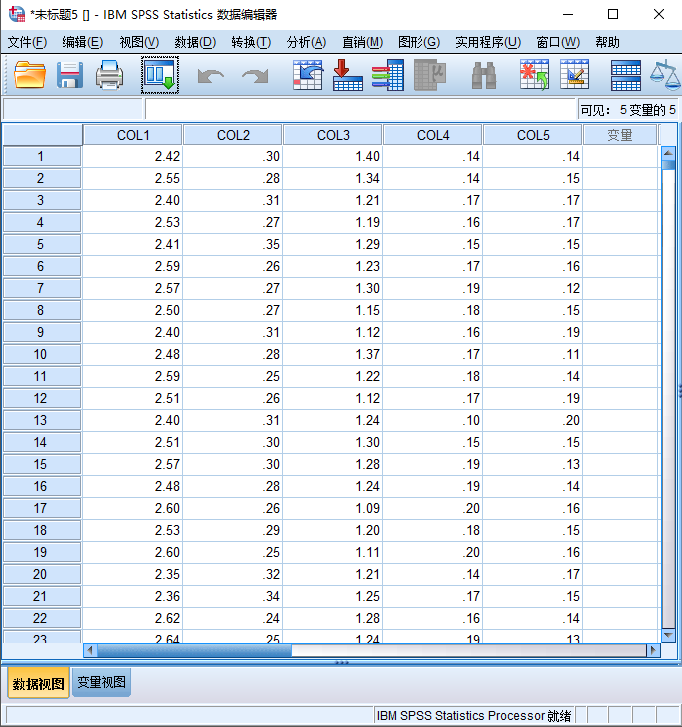Select the 数据视图 tab
This screenshot has height=727, width=682.
coord(38,683)
